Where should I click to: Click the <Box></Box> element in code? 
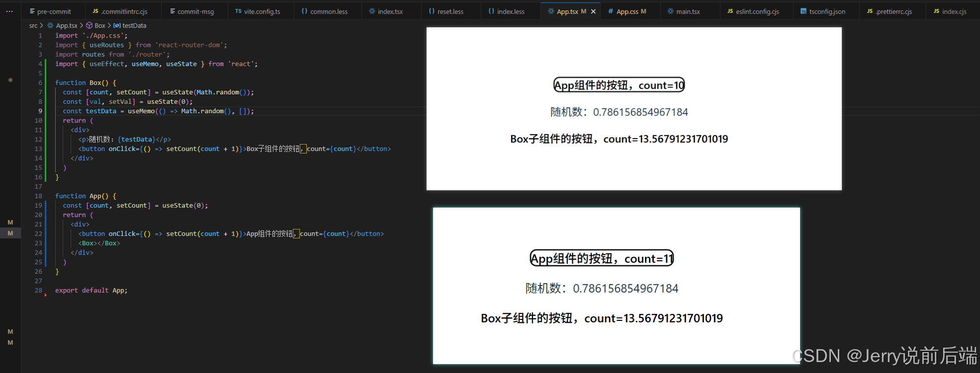point(99,243)
